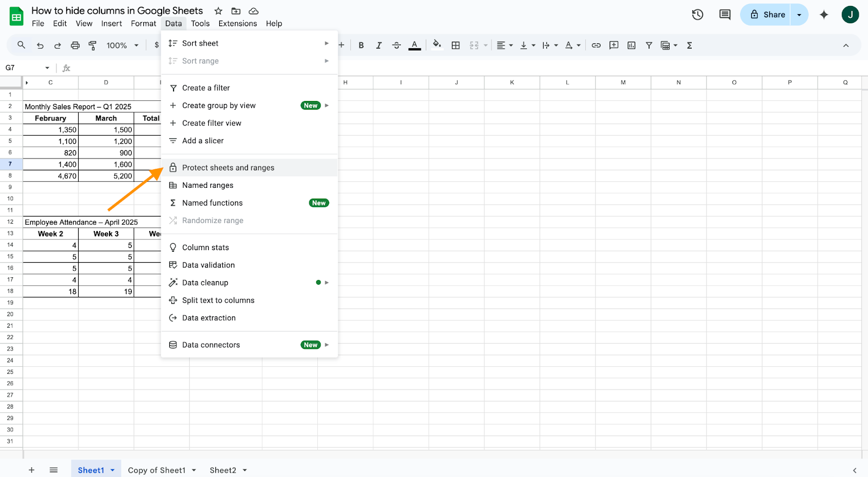
Task: Check the cloud save status icon
Action: (253, 11)
